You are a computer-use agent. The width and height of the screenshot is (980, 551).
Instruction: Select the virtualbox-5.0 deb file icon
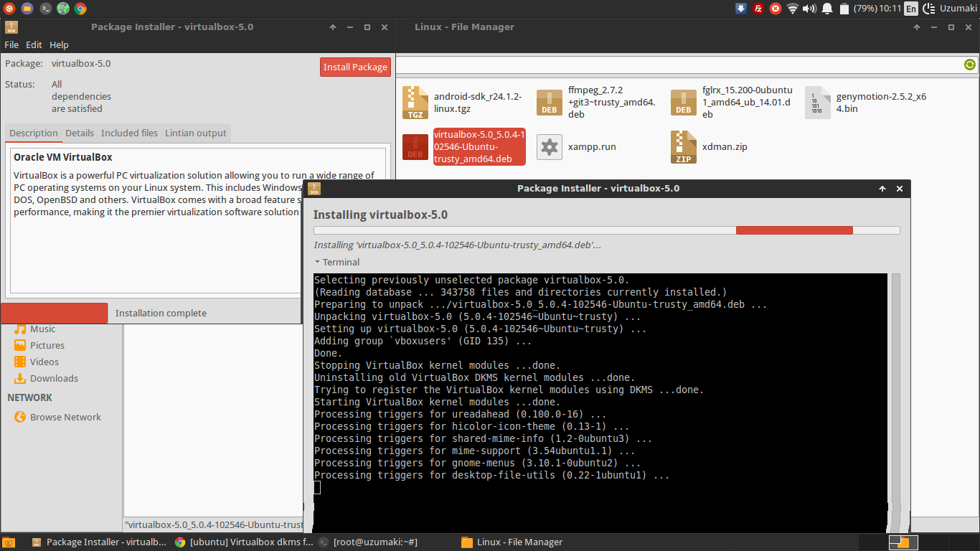[x=415, y=147]
